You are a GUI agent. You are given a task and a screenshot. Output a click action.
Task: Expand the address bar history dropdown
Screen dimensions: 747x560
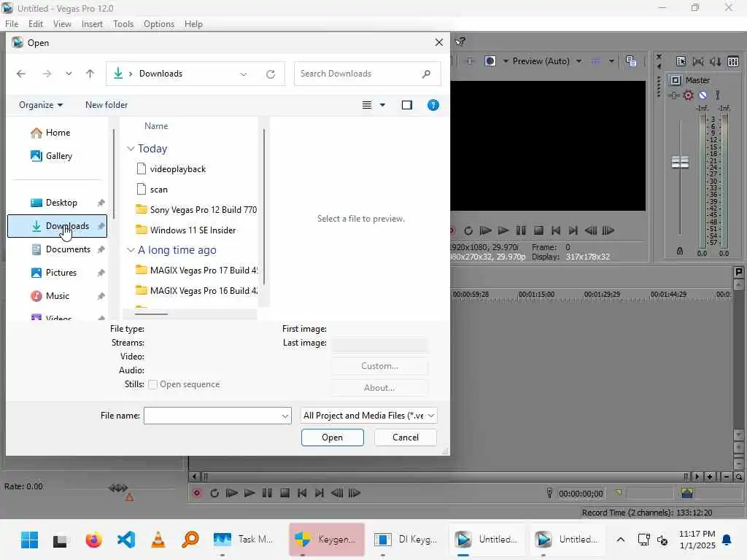244,74
